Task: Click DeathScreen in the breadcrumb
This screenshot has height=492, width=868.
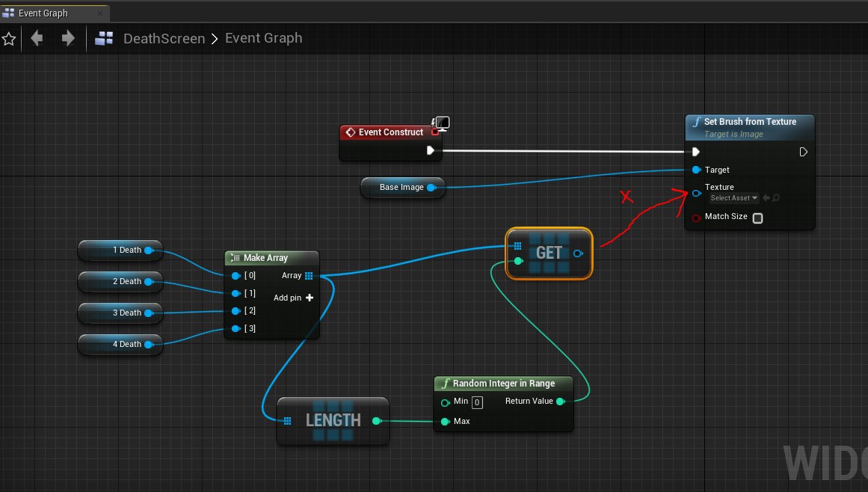Action: 164,38
